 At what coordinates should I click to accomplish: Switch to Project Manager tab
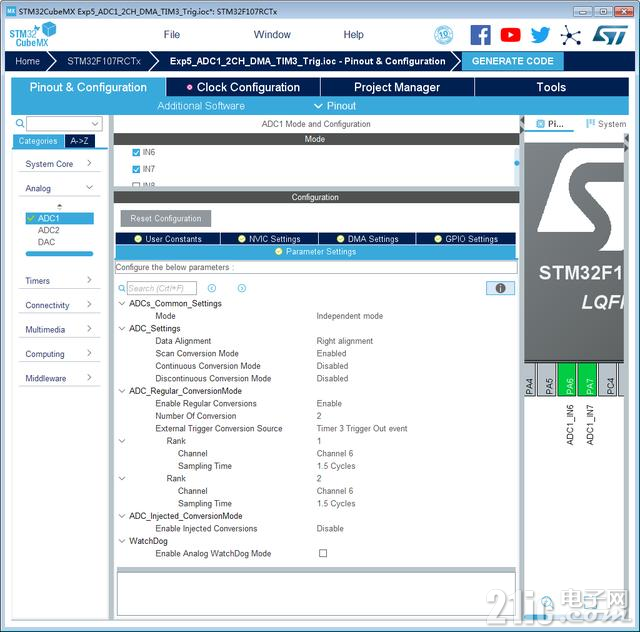coord(397,87)
